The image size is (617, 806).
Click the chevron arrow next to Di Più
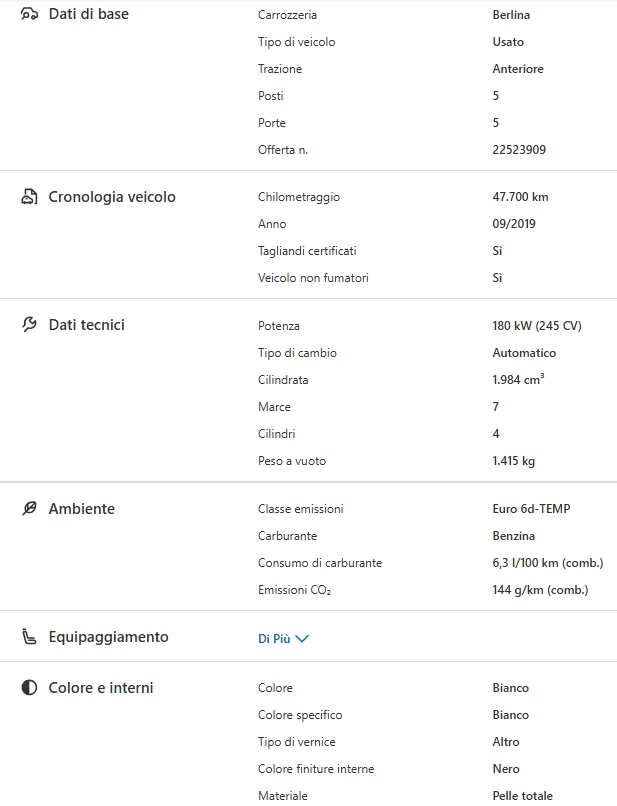coord(302,638)
